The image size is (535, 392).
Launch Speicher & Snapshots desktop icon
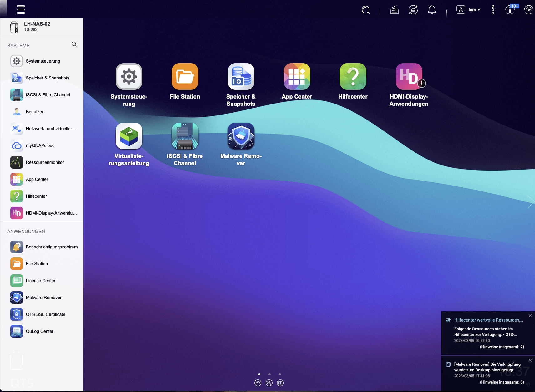tap(241, 77)
